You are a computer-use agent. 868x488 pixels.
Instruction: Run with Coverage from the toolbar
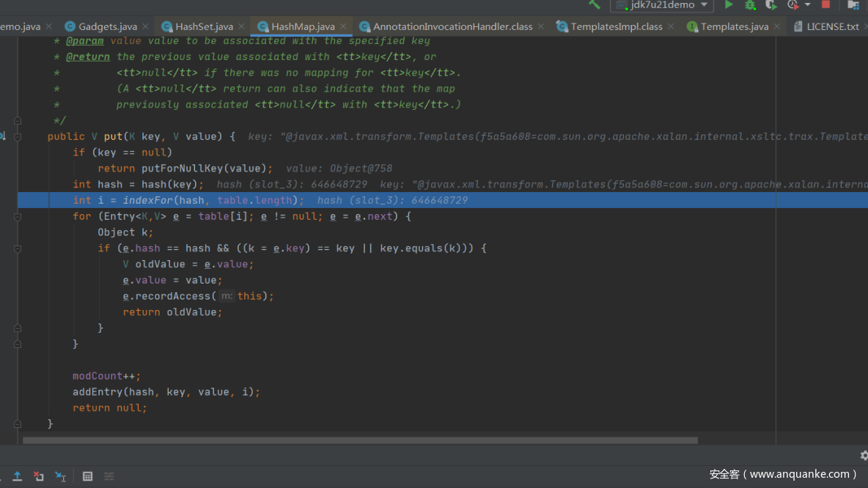pos(771,5)
